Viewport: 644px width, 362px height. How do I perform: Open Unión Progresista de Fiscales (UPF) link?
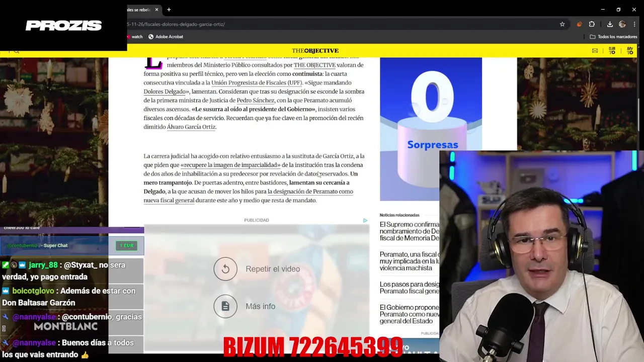pos(257,82)
